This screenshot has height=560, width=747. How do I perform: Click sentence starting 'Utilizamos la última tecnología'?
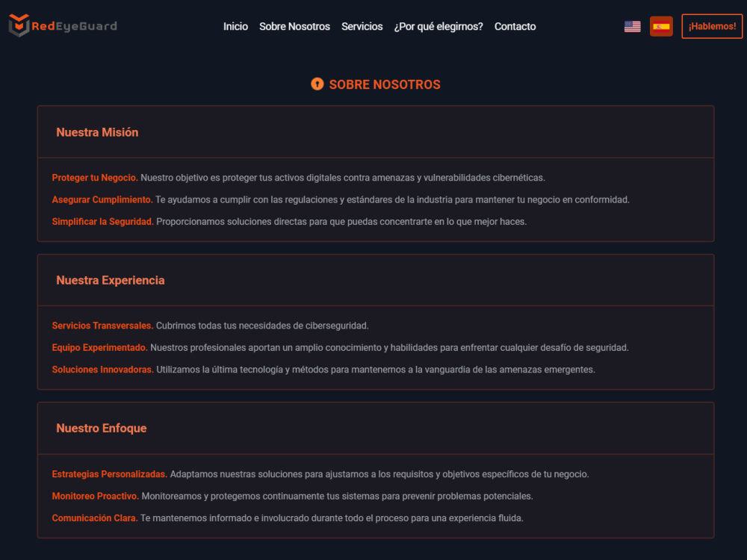tap(376, 370)
